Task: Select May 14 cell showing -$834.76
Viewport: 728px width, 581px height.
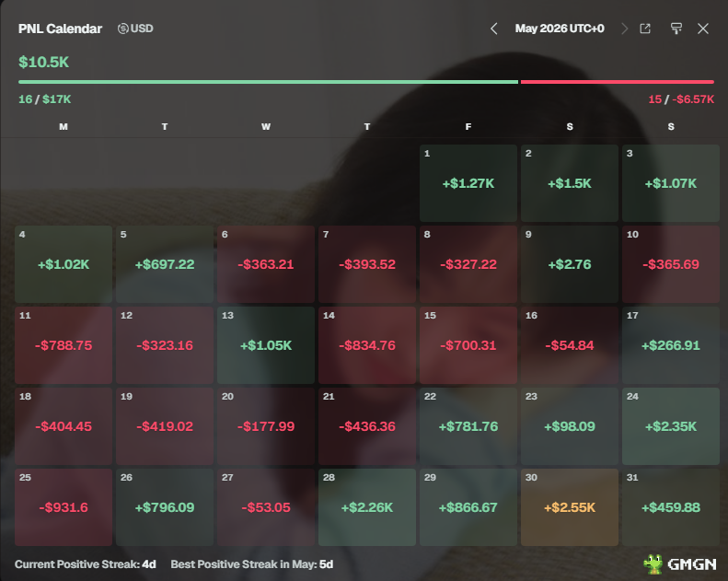Action: (367, 345)
